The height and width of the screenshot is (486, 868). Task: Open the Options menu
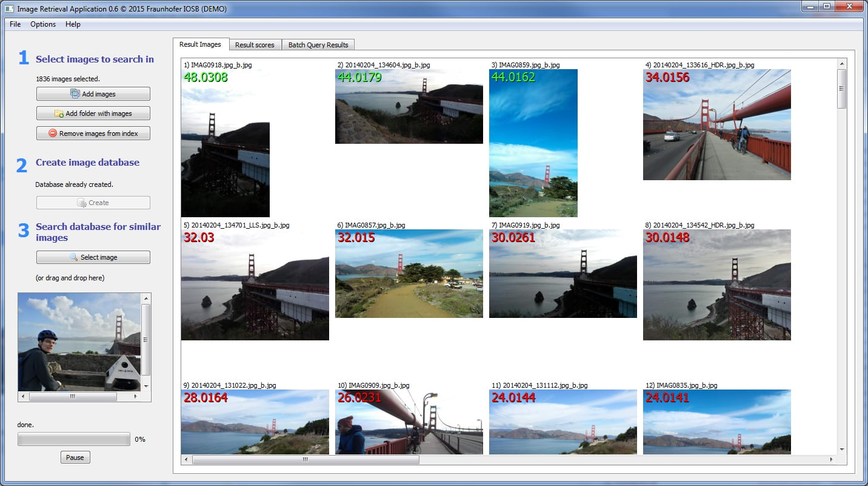pos(43,24)
